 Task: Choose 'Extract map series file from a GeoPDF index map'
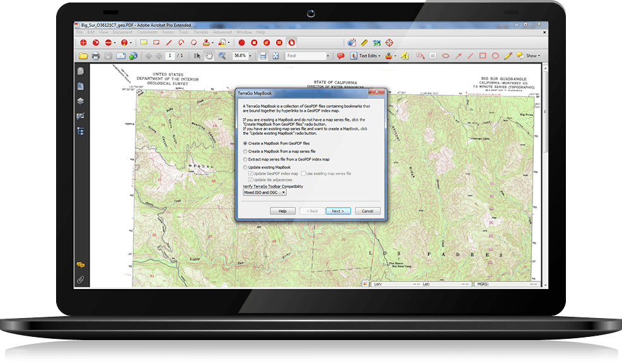click(246, 159)
